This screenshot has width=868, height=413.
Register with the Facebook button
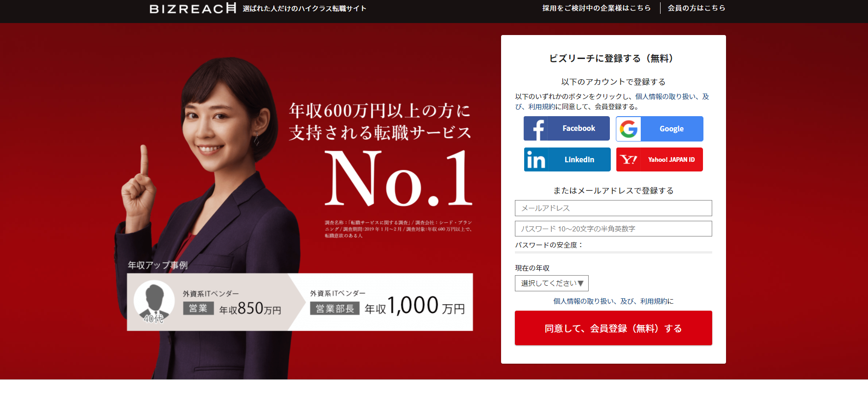tap(567, 129)
